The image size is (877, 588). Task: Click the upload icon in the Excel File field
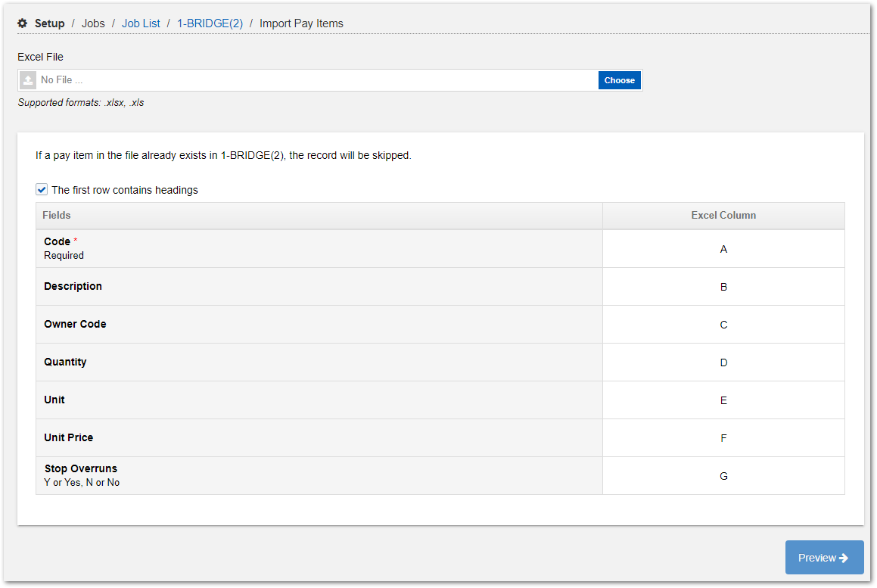[27, 79]
